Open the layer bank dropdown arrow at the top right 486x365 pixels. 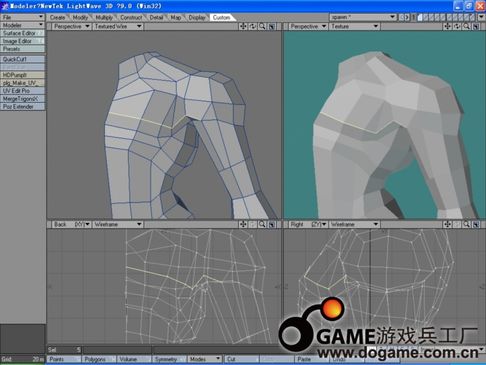(481, 17)
